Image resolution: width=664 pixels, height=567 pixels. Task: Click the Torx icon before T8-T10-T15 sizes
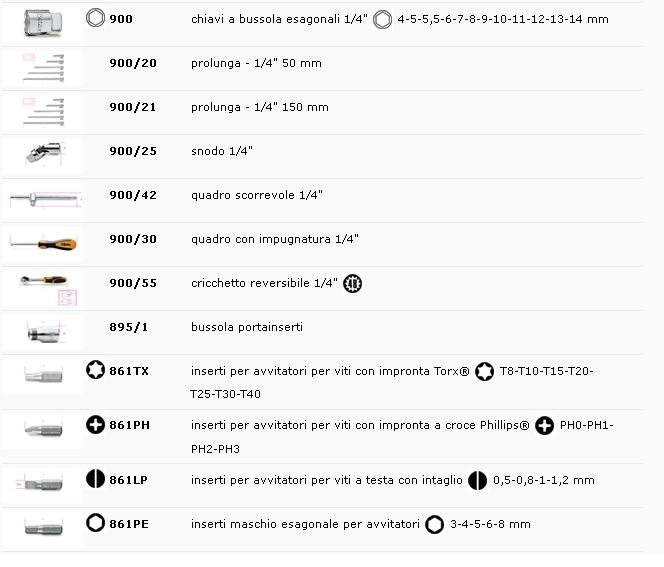point(484,371)
